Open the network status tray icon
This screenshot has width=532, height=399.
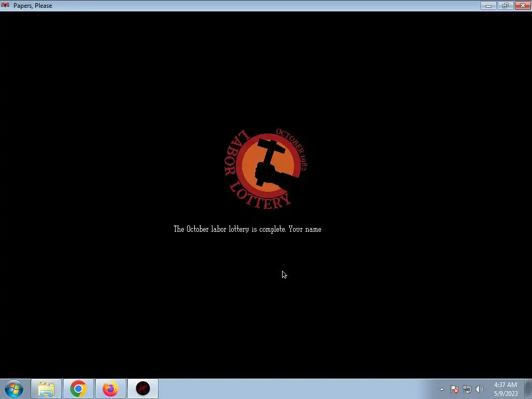(467, 389)
